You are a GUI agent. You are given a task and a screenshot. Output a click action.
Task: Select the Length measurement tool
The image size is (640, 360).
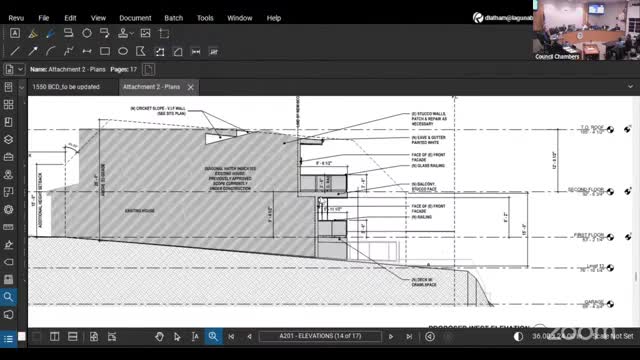[x=196, y=51]
